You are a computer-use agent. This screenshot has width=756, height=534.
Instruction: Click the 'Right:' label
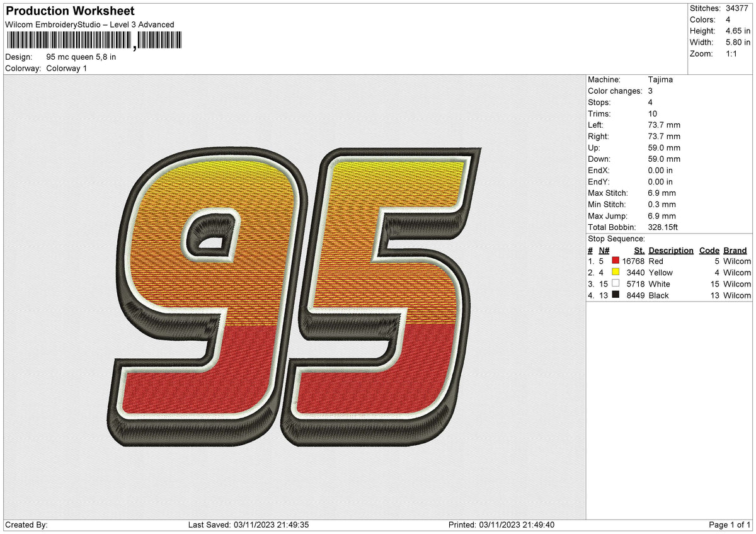[599, 136]
